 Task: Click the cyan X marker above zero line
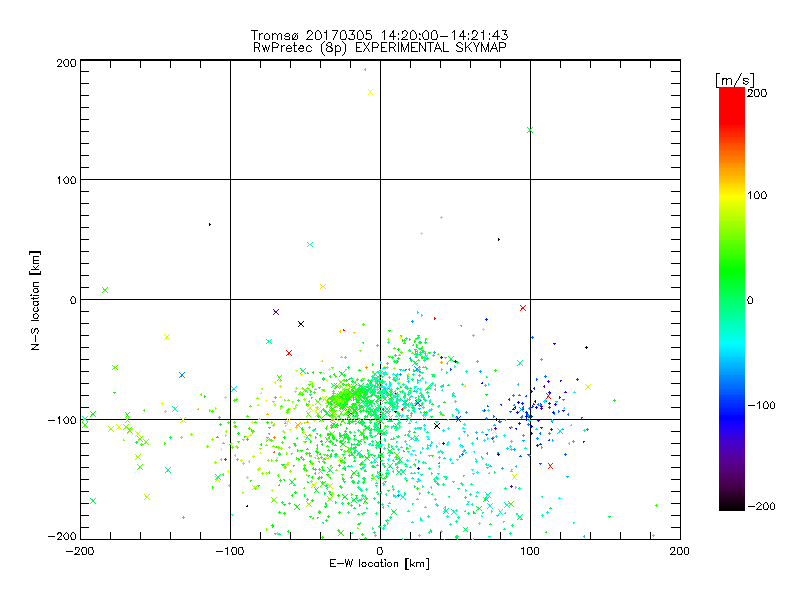click(310, 244)
